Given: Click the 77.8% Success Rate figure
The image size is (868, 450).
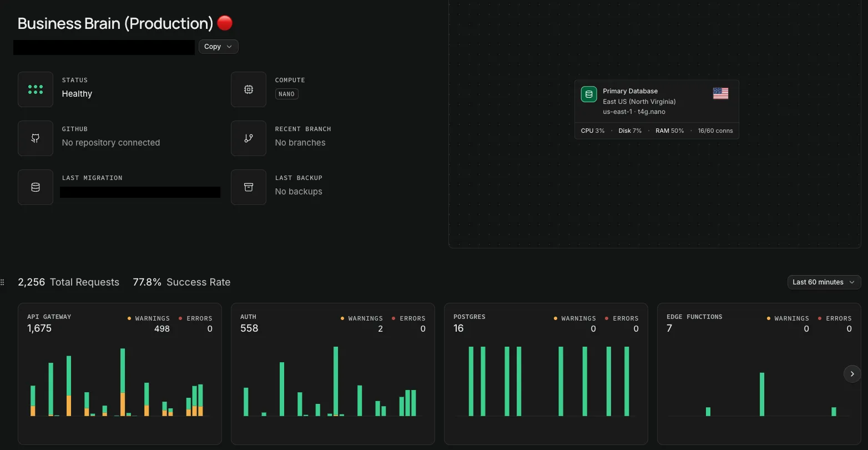Looking at the screenshot, I should [181, 282].
